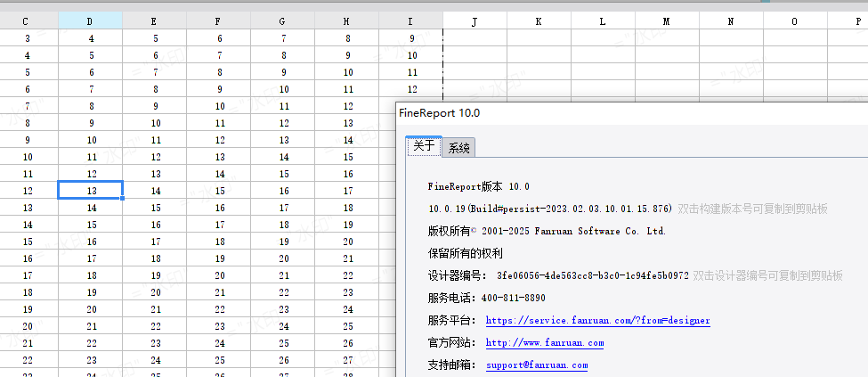The height and width of the screenshot is (377, 868).
Task: Select cell with value 20 in column G
Action: 283,258
